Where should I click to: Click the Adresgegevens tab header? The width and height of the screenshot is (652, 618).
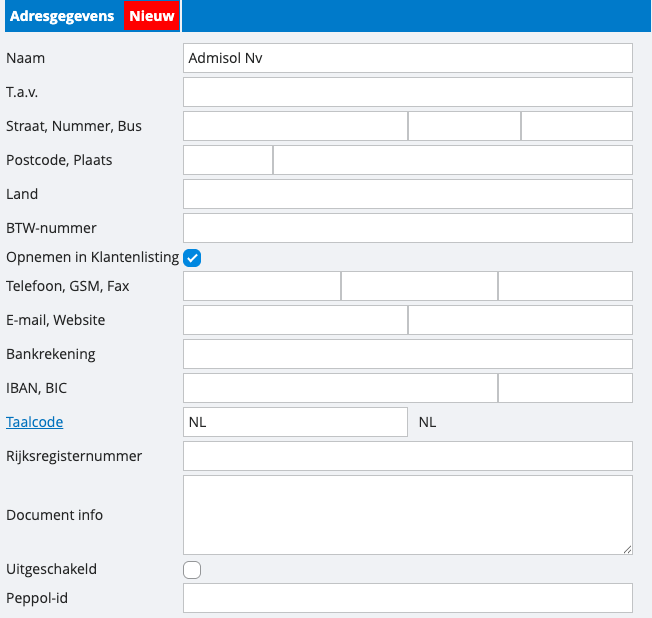62,16
